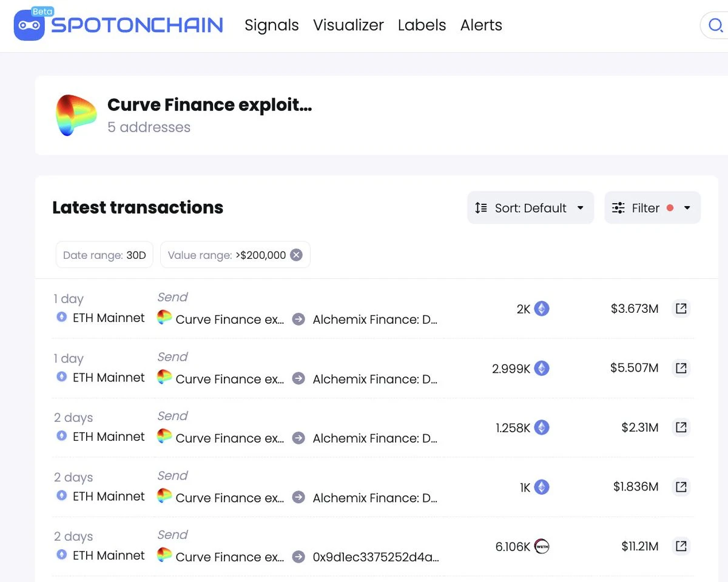This screenshot has height=582, width=728.
Task: Open external link for the $11.21M transaction
Action: click(681, 546)
